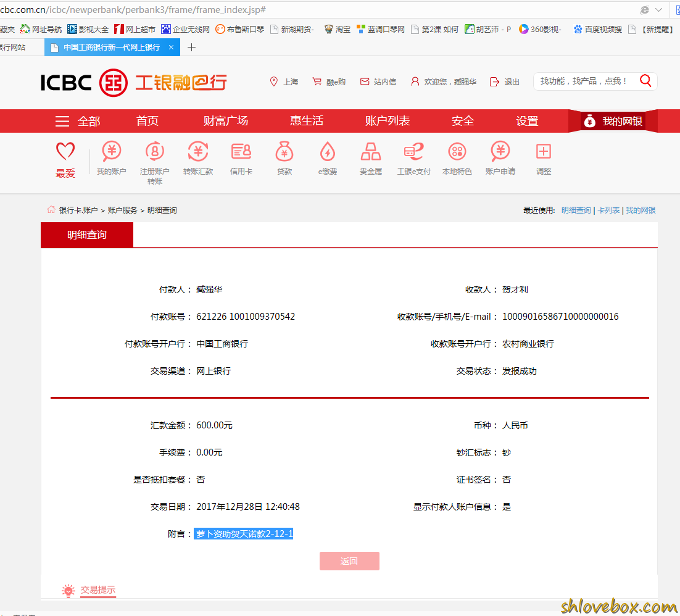
Task: Open 安全 menu item
Action: (x=463, y=121)
